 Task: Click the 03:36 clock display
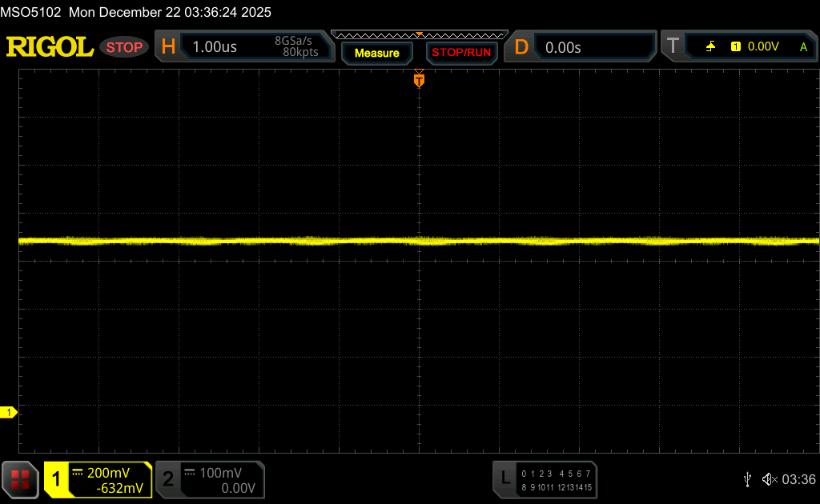coord(798,479)
